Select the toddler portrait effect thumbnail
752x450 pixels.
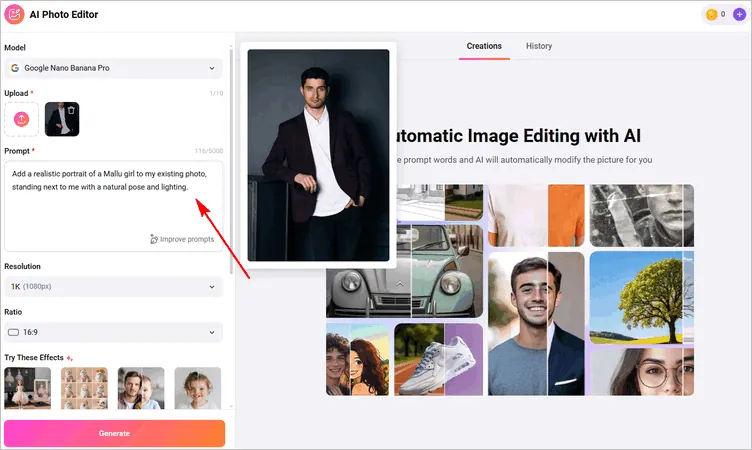point(198,388)
